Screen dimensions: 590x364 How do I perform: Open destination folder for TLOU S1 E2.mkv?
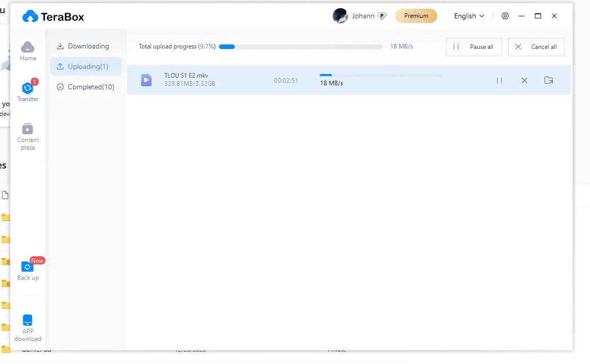click(x=549, y=80)
